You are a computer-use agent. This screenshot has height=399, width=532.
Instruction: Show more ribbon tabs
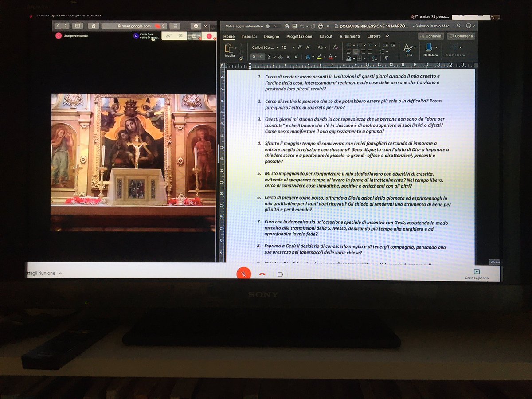tap(387, 36)
